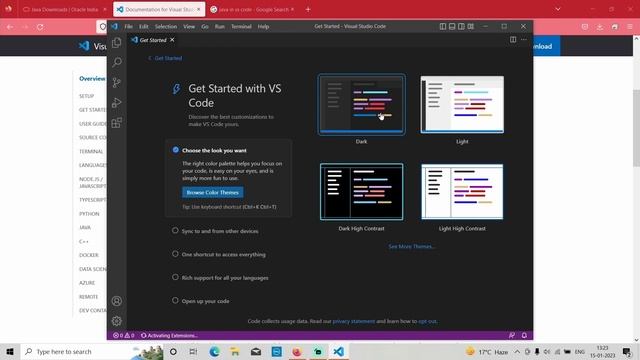The width and height of the screenshot is (640, 360).
Task: Toggle primary side bar layout icon
Action: pos(443,26)
